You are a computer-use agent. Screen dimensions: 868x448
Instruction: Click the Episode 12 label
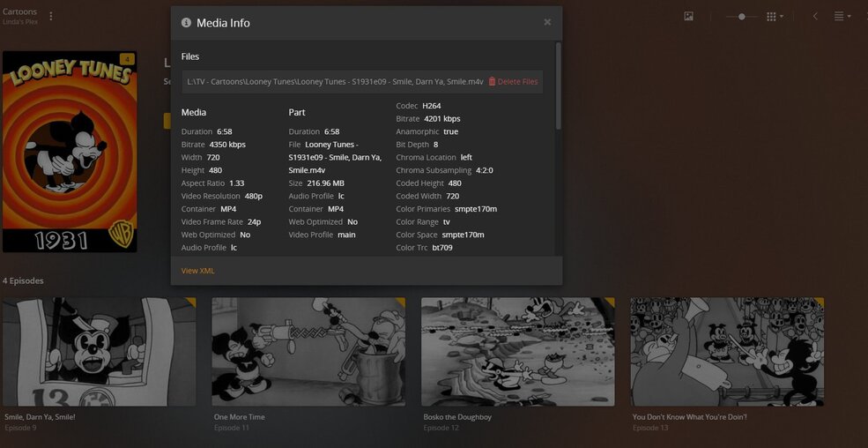tap(441, 428)
